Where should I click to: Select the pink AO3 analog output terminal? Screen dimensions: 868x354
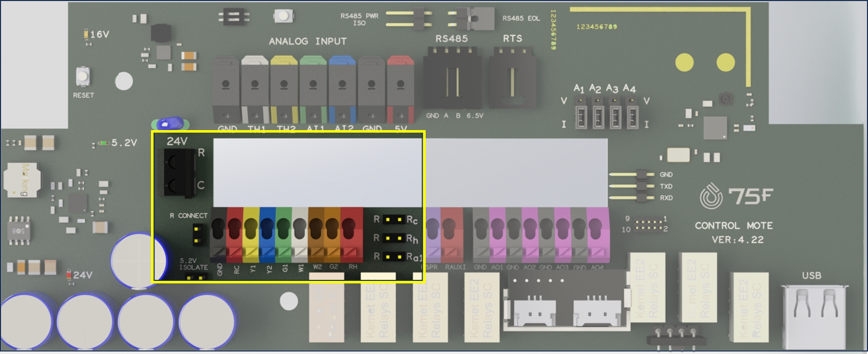(x=563, y=234)
